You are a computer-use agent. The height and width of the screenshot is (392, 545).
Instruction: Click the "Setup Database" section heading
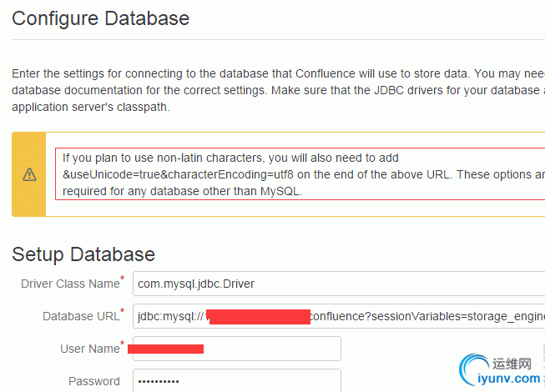[x=83, y=254]
